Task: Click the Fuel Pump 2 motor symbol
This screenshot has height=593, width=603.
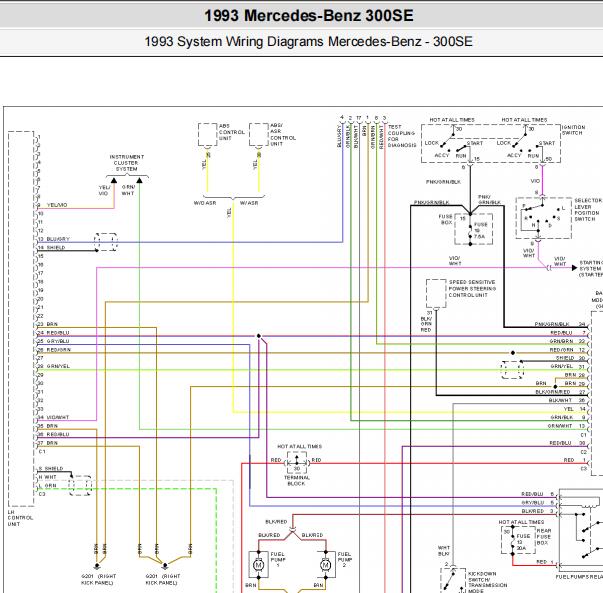Action: tap(325, 565)
